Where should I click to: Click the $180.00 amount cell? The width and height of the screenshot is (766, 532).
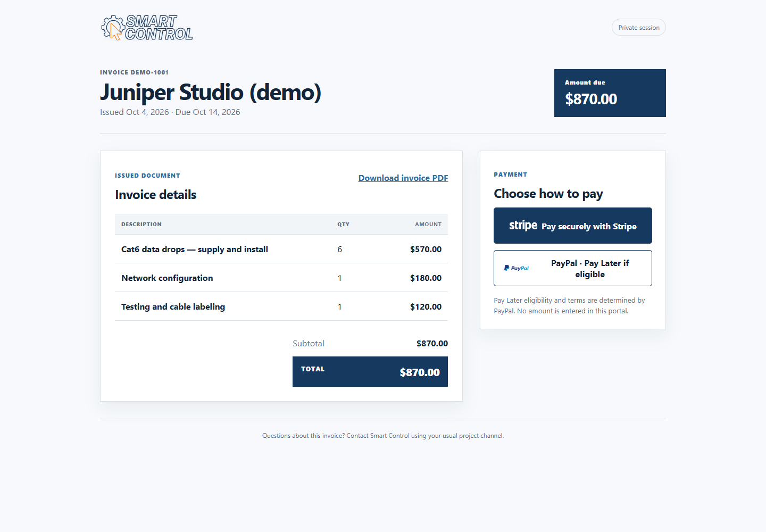[x=426, y=278]
